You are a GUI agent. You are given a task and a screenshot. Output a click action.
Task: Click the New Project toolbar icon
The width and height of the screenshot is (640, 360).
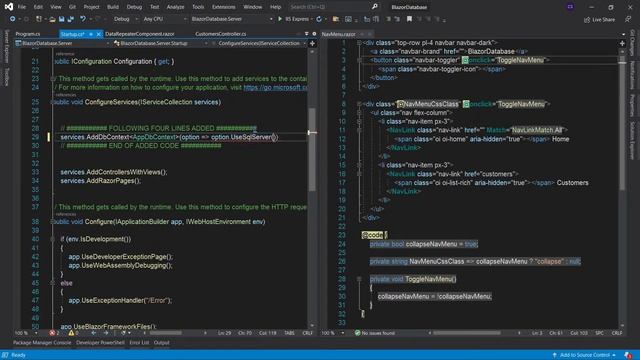pyautogui.click(x=39, y=19)
